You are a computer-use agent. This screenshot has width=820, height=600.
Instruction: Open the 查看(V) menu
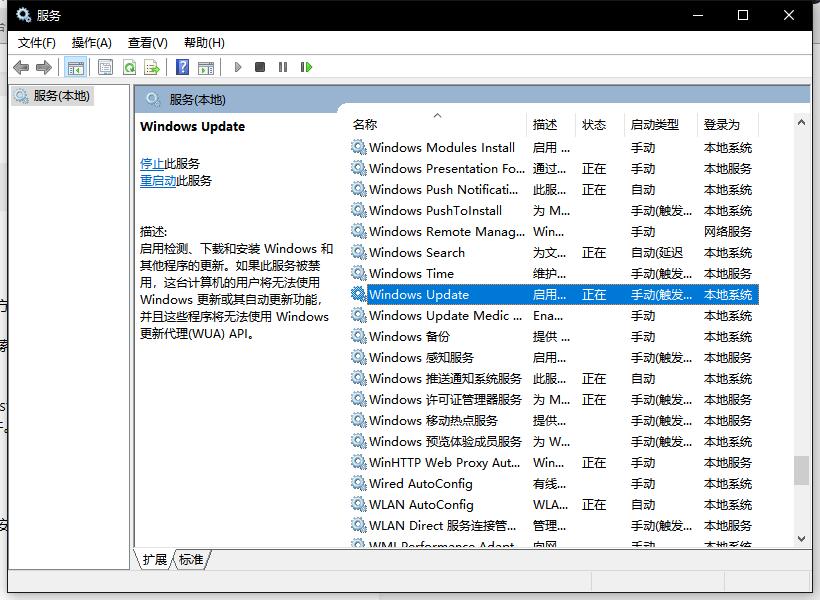[147, 42]
